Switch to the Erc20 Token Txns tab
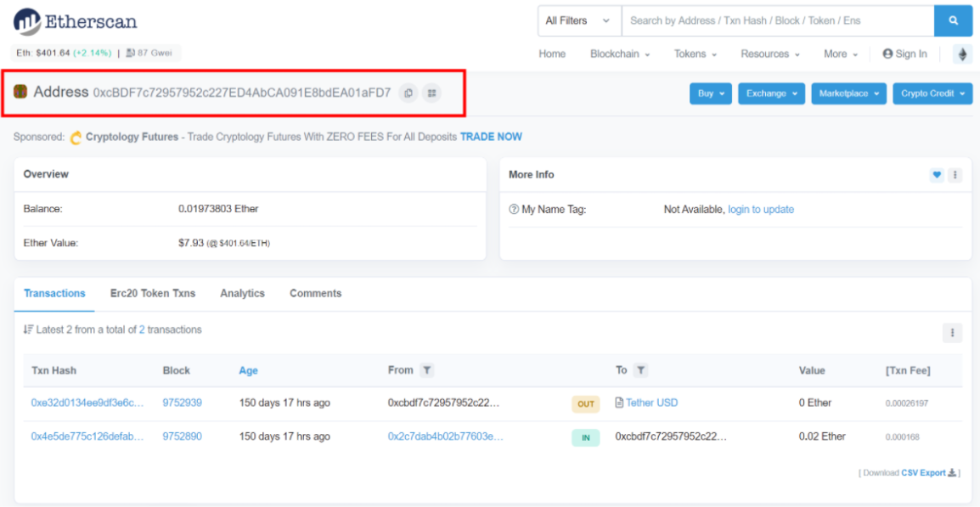Screen dimensions: 980x507 [x=153, y=293]
